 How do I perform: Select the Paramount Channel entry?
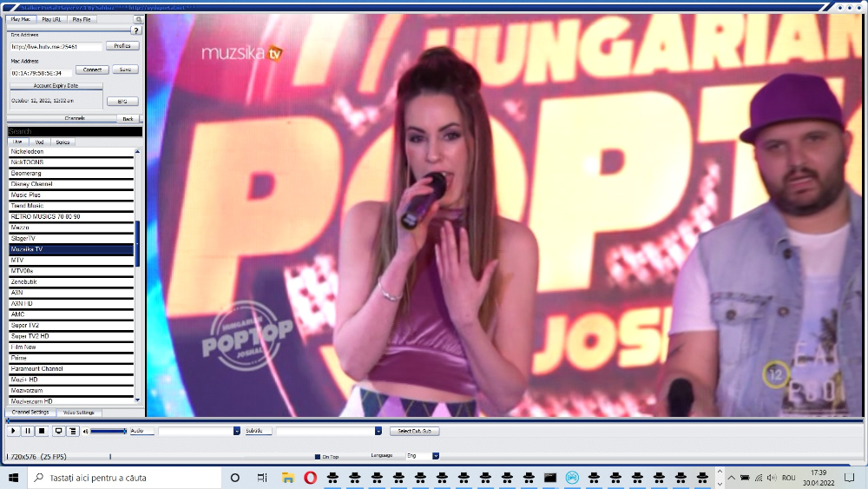[71, 369]
